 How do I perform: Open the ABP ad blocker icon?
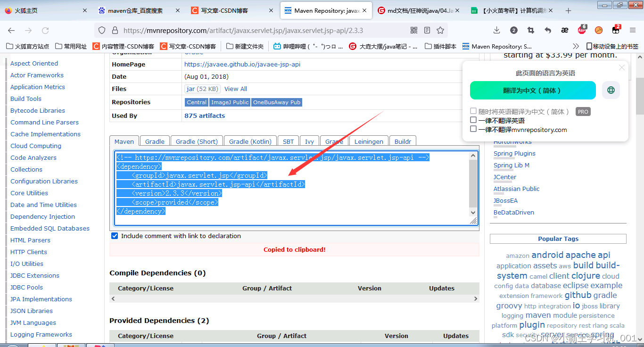click(582, 30)
